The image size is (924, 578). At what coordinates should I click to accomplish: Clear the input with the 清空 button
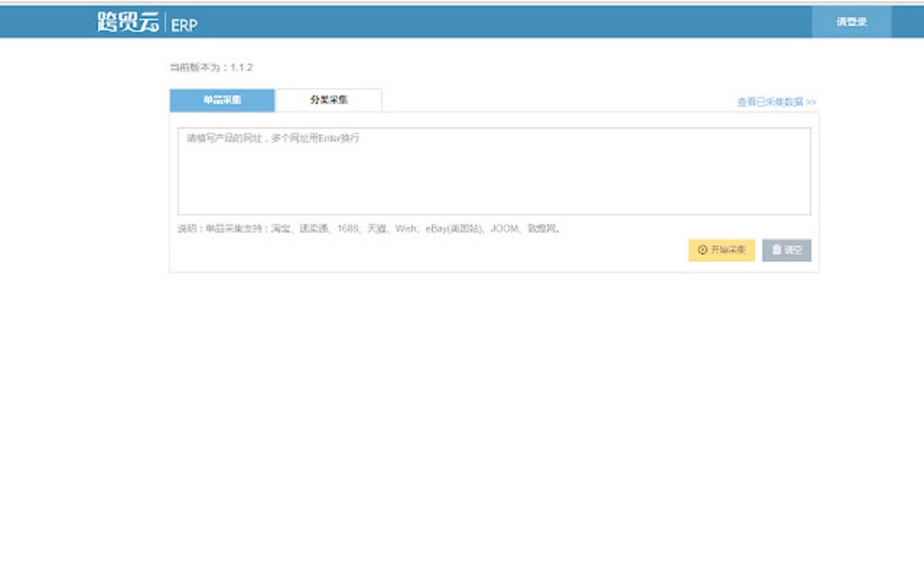click(x=786, y=250)
